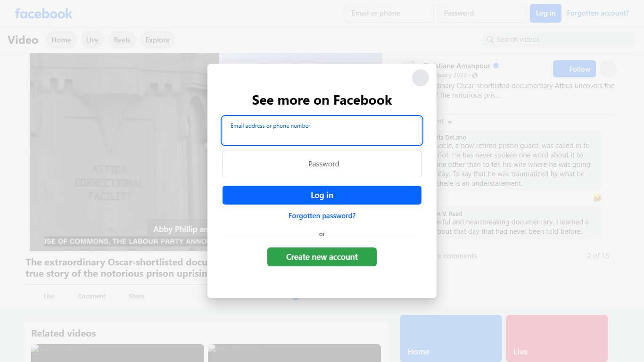Click the reaction emoji under the first comment
The width and height of the screenshot is (644, 362).
(x=597, y=198)
